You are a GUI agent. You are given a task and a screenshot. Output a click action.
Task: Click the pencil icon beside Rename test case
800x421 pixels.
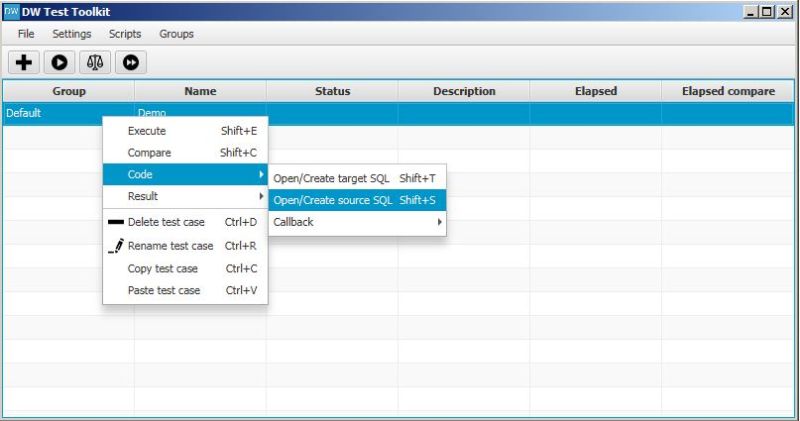click(x=116, y=246)
